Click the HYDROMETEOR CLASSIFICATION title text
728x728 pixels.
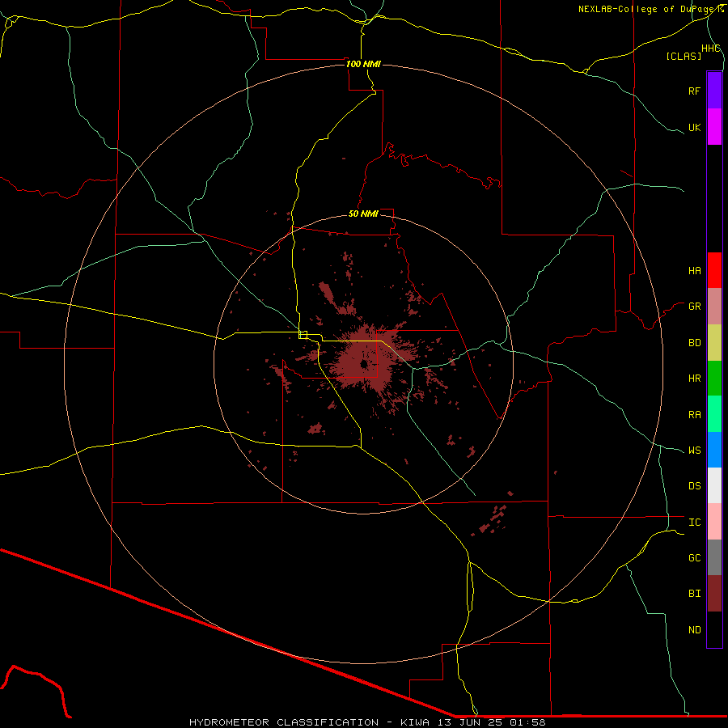(284, 722)
